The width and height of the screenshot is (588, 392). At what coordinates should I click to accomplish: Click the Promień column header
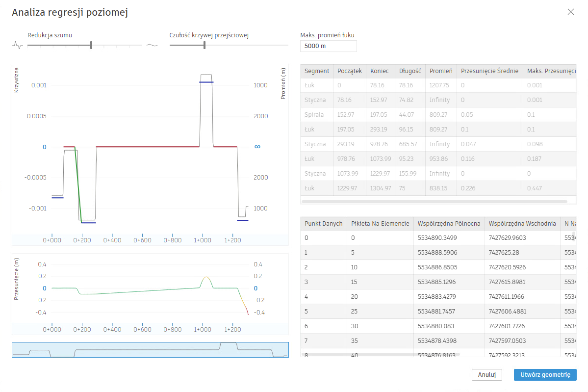coord(440,71)
